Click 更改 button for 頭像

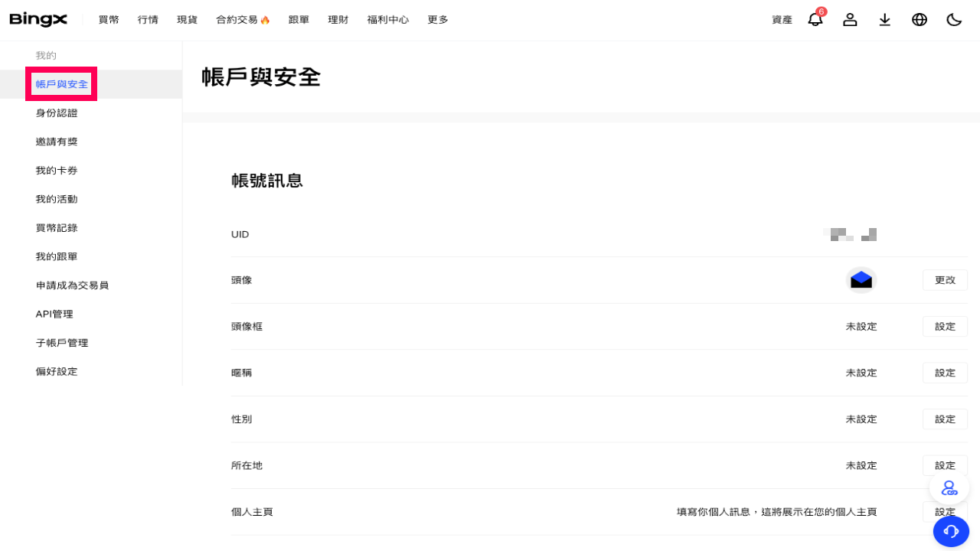945,280
